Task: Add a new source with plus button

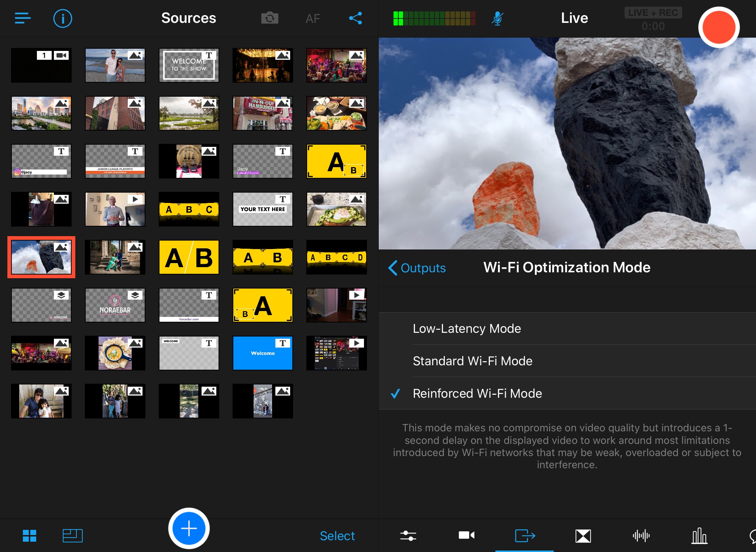Action: click(189, 528)
